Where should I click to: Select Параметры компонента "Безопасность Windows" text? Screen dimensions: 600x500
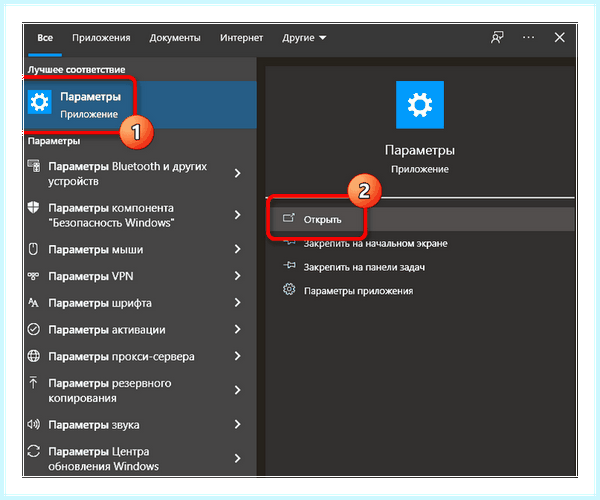pyautogui.click(x=111, y=215)
